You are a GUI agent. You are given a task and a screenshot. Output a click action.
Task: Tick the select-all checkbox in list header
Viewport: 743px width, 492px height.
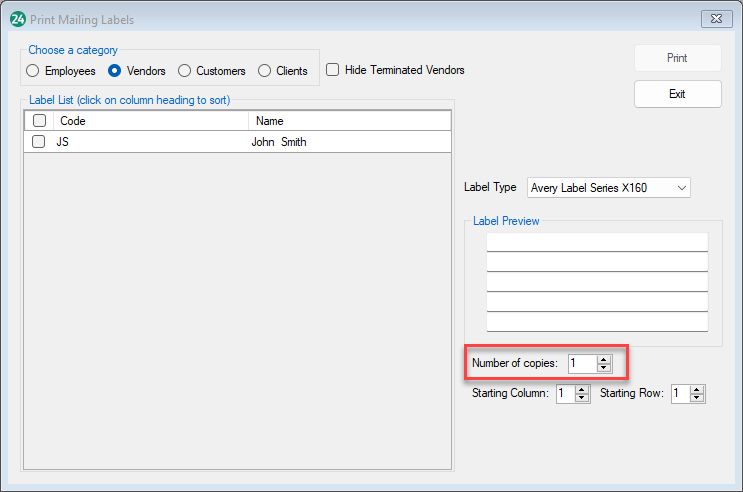coord(39,121)
